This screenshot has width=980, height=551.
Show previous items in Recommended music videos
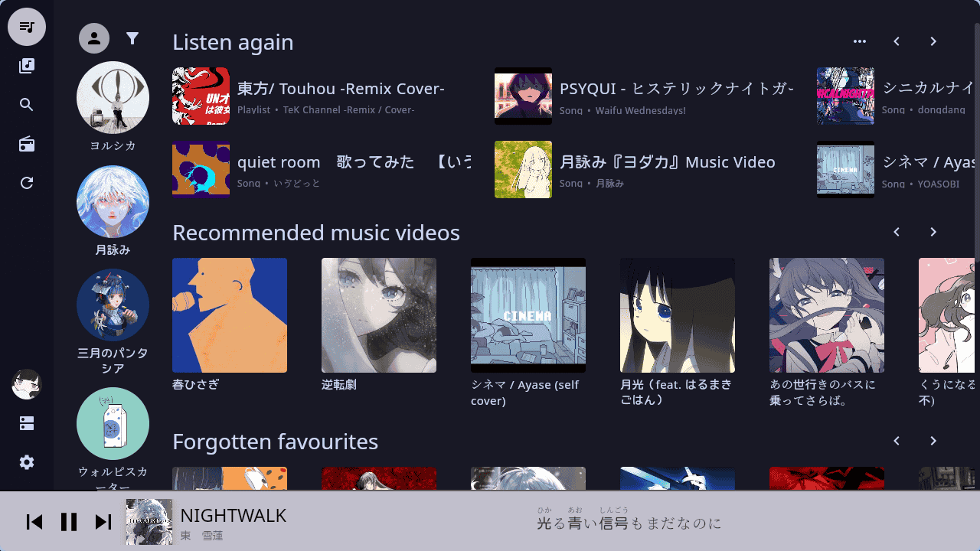pos(897,232)
